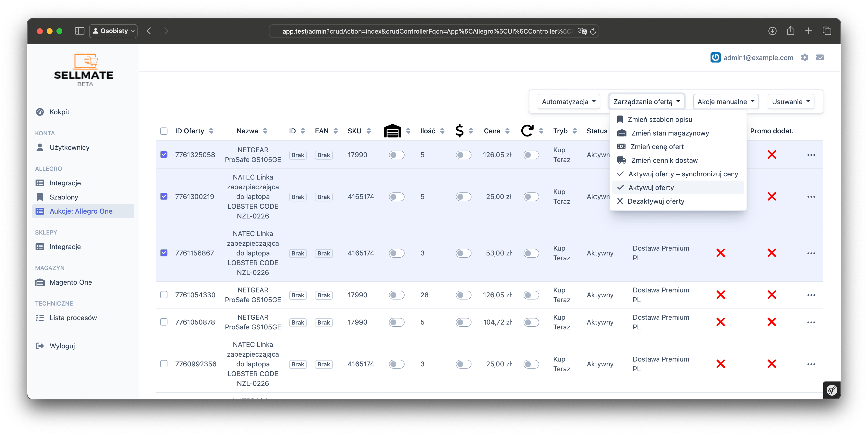Click the Użytkownicy user icon

(x=40, y=147)
